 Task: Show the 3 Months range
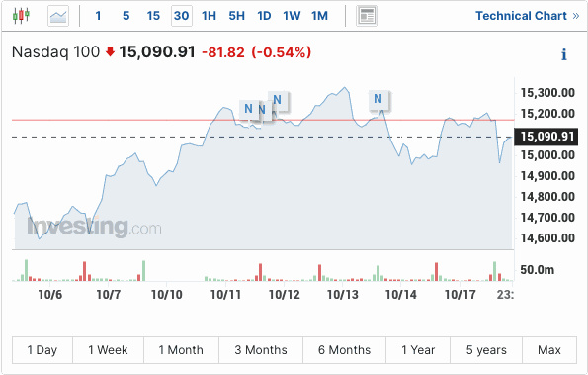click(261, 350)
